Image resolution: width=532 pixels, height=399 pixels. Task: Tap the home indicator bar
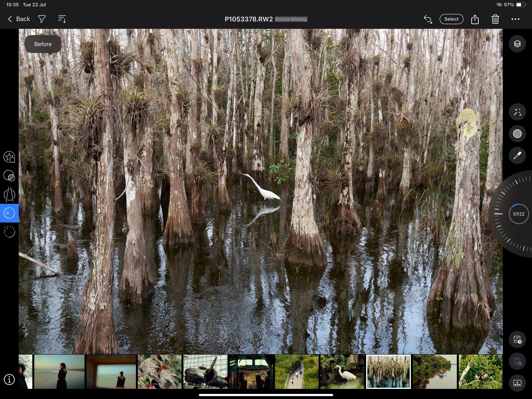(x=266, y=395)
